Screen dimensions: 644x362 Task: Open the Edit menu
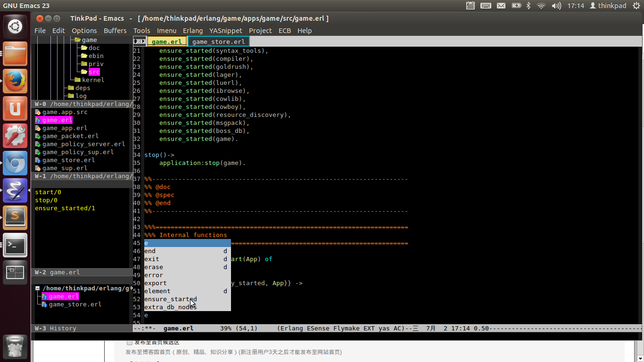pos(58,31)
